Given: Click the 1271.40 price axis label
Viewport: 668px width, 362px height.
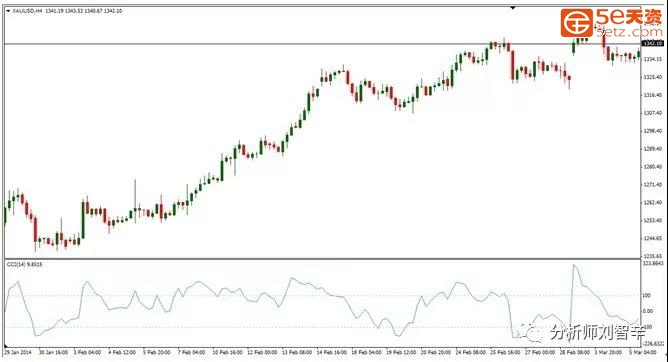Looking at the screenshot, I should click(653, 184).
